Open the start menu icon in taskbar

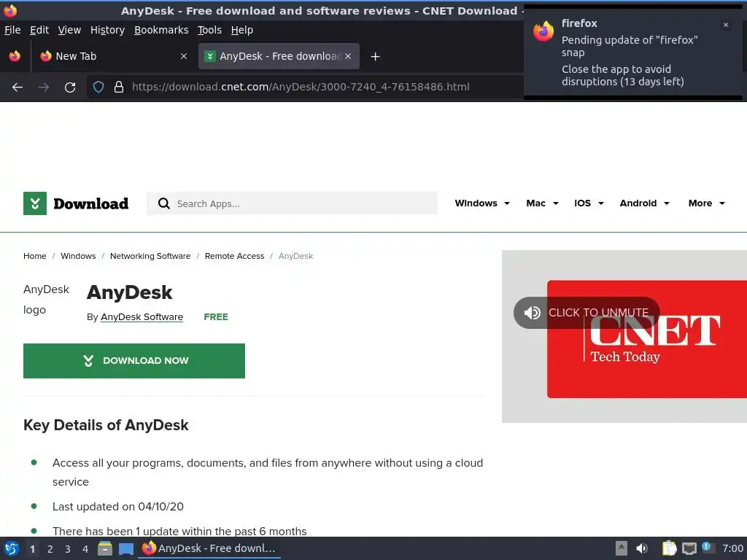(12, 548)
